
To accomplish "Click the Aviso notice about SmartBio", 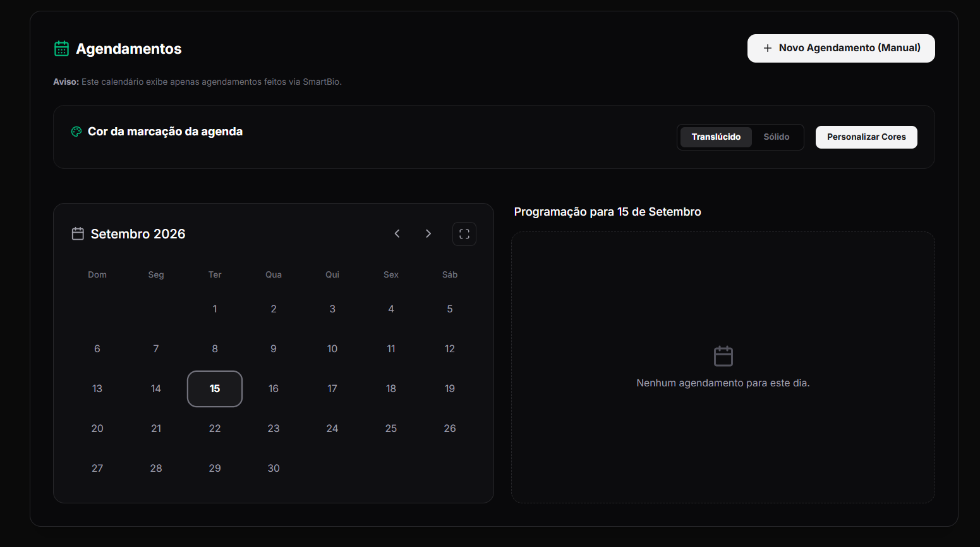I will tap(198, 82).
